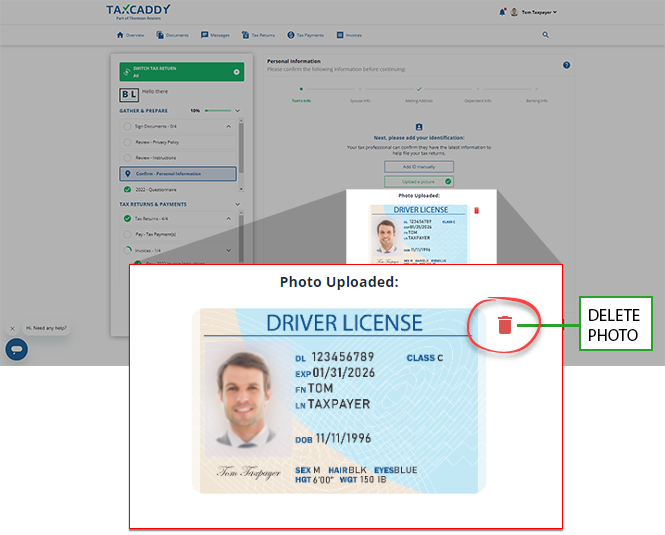Screen dimensions: 665x535
Task: Collapse the Gather & Prepare section chevron
Action: point(238,111)
